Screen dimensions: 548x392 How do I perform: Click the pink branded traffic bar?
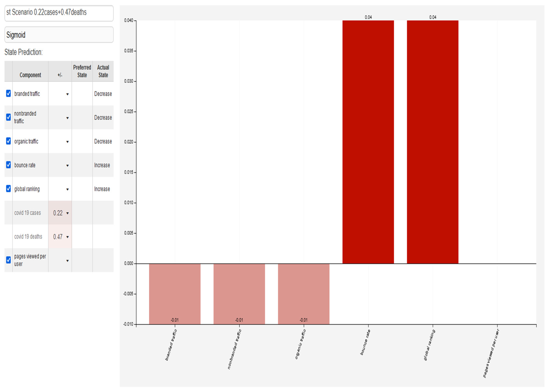(x=175, y=294)
